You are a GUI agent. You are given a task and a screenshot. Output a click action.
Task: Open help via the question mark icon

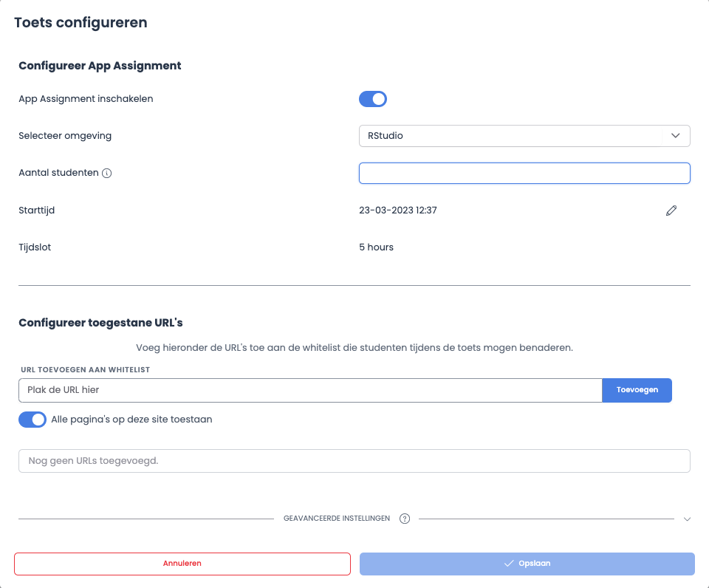pyautogui.click(x=405, y=519)
